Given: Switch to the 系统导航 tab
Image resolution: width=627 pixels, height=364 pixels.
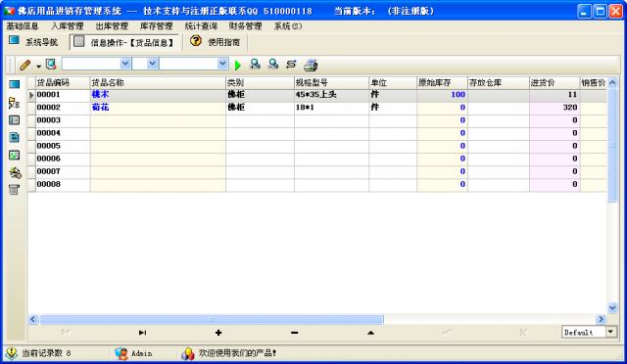Looking at the screenshot, I should coord(34,42).
